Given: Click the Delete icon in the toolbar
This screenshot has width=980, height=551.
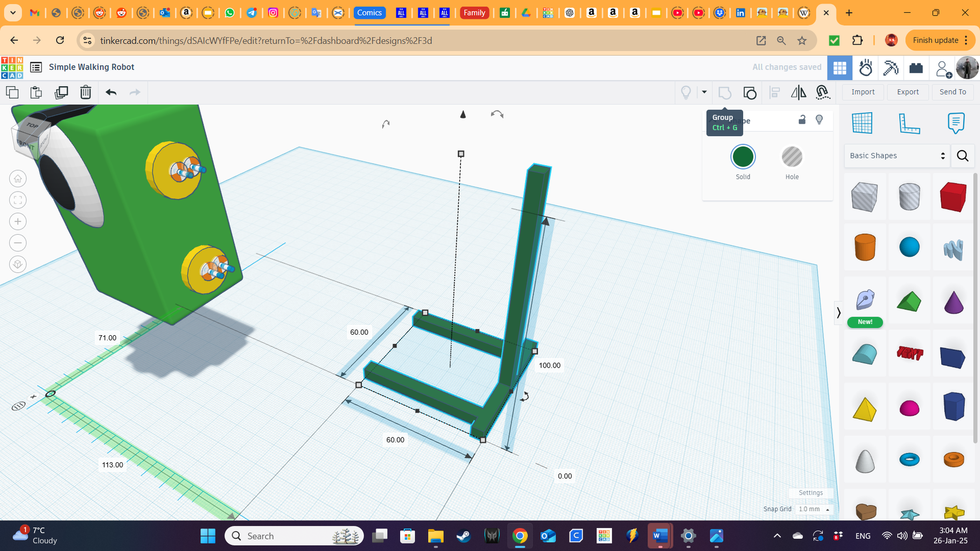Looking at the screenshot, I should click(86, 92).
